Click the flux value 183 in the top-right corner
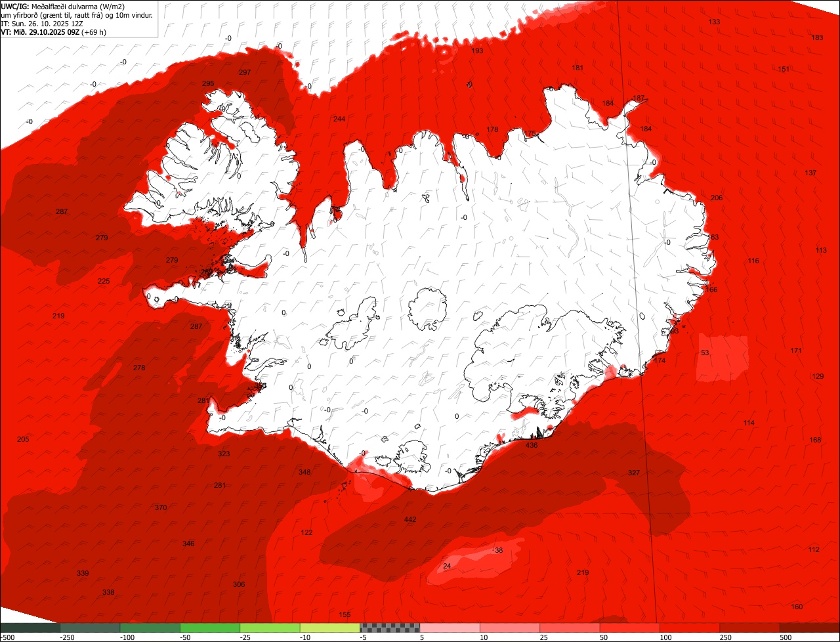Viewport: 840px width, 642px height. coord(817,38)
